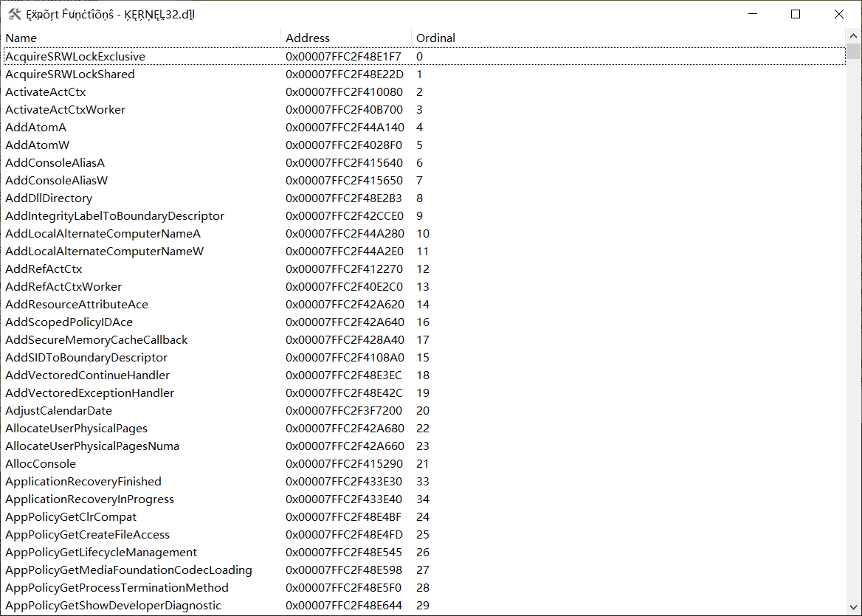
Task: Select the AddAtomW function
Action: pyautogui.click(x=424, y=145)
